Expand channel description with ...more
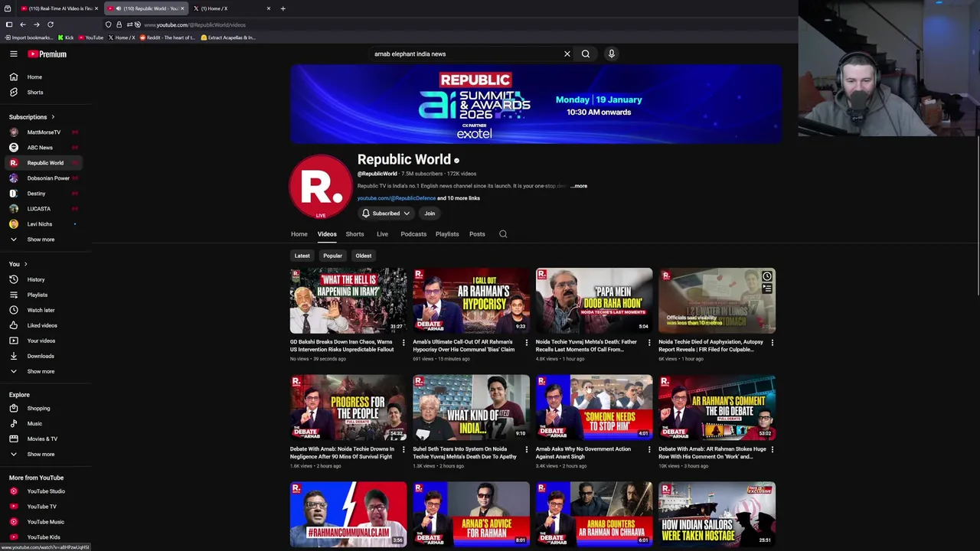 [580, 186]
